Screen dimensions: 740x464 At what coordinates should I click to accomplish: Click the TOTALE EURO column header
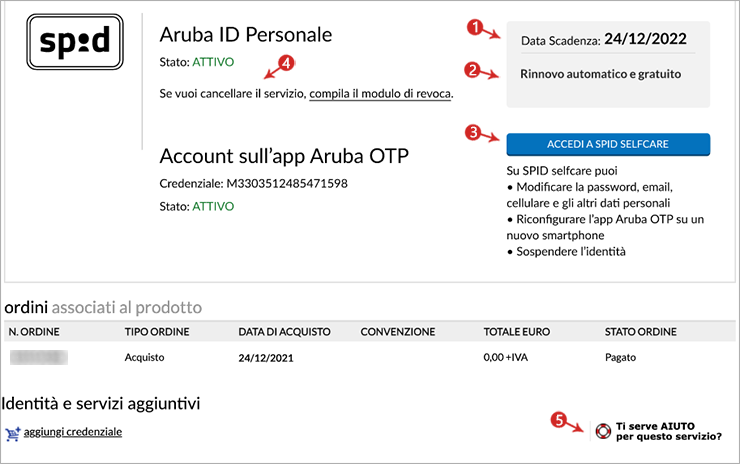(x=516, y=332)
